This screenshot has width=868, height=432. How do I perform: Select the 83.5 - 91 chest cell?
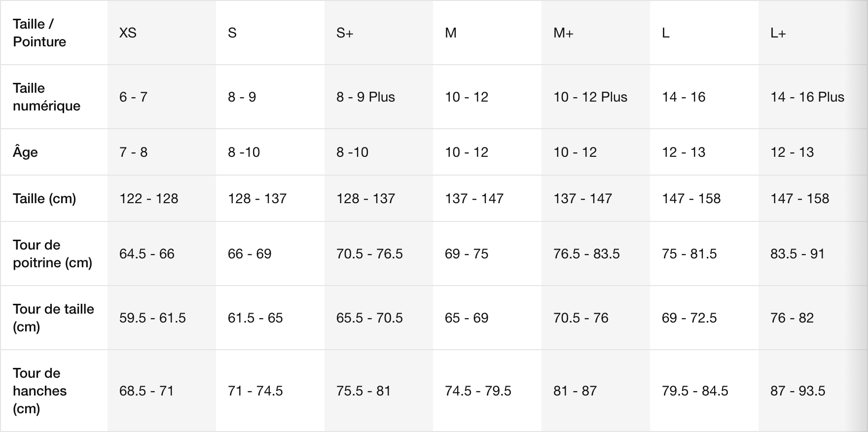point(797,254)
